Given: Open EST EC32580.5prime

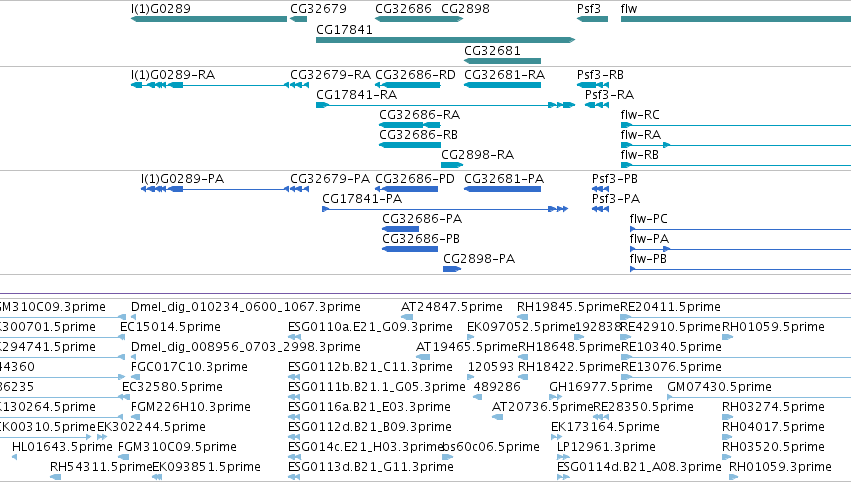Looking at the screenshot, I should point(173,387).
